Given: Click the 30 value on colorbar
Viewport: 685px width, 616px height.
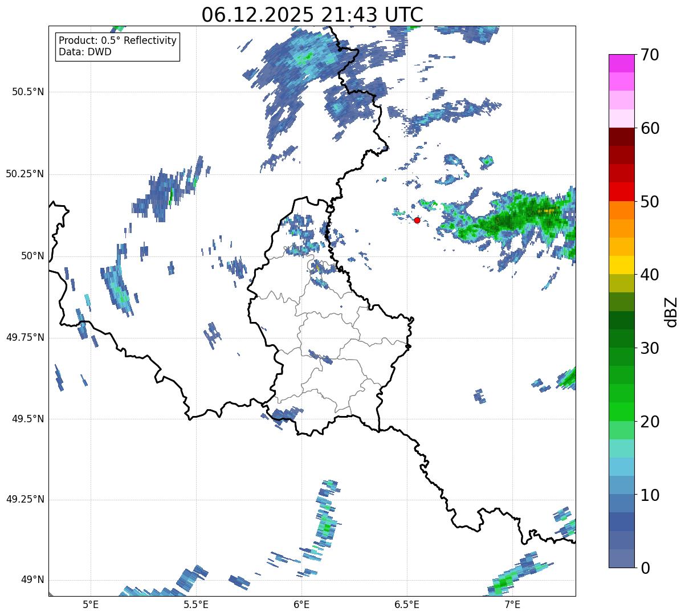Looking at the screenshot, I should click(650, 348).
